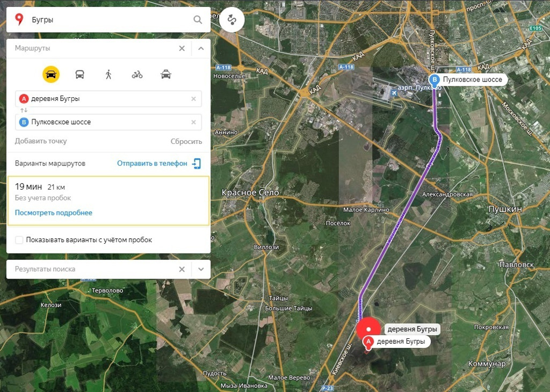This screenshot has height=392, width=550.
Task: Select bicycle route mode
Action: pos(137,74)
